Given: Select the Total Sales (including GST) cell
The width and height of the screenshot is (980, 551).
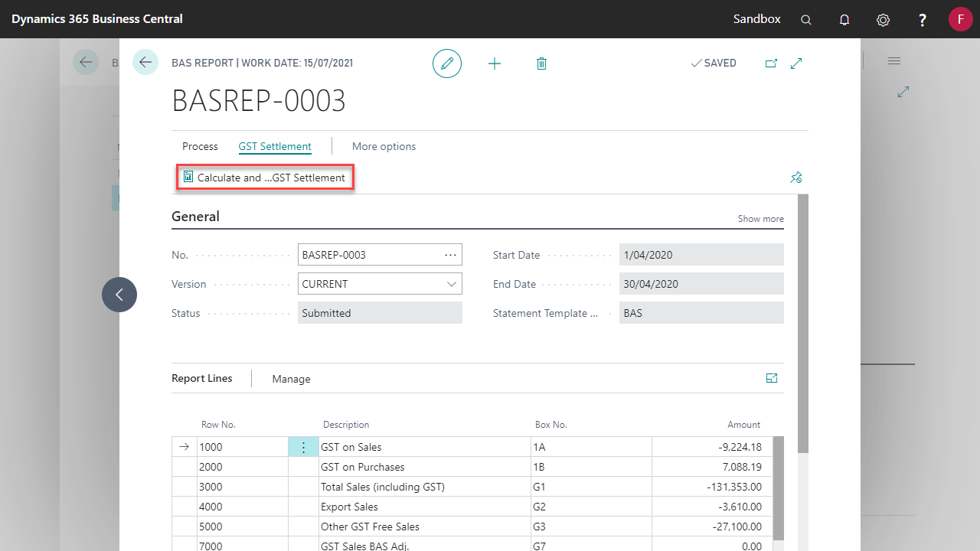Looking at the screenshot, I should tap(425, 487).
